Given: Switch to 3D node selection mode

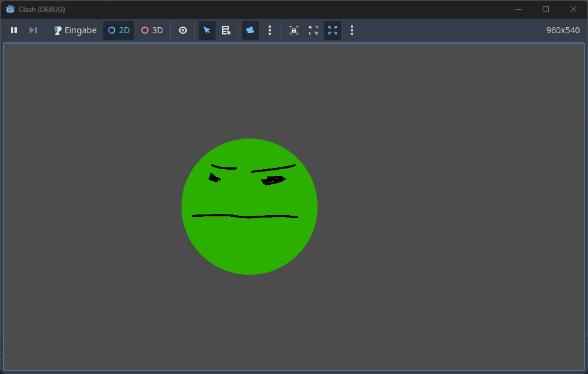Looking at the screenshot, I should tap(152, 30).
